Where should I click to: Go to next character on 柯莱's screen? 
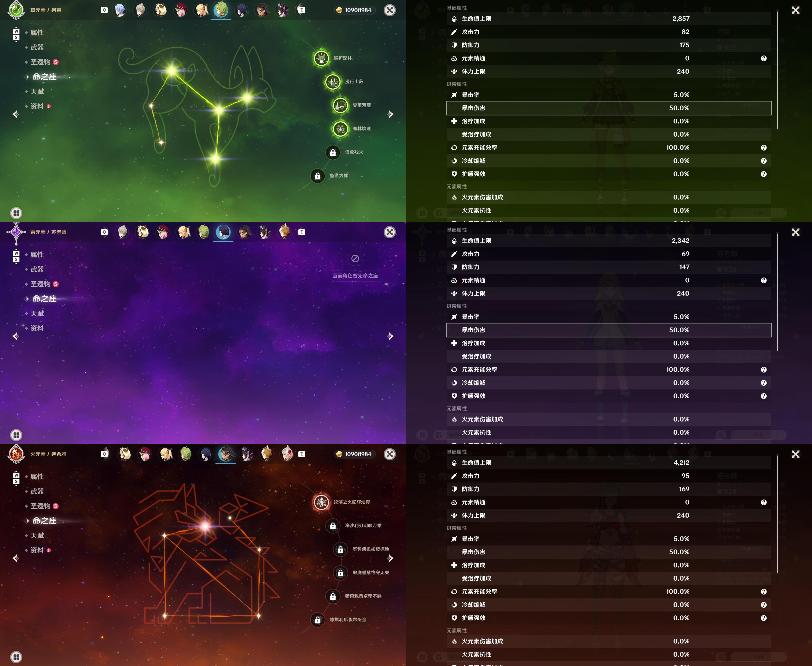[x=390, y=114]
